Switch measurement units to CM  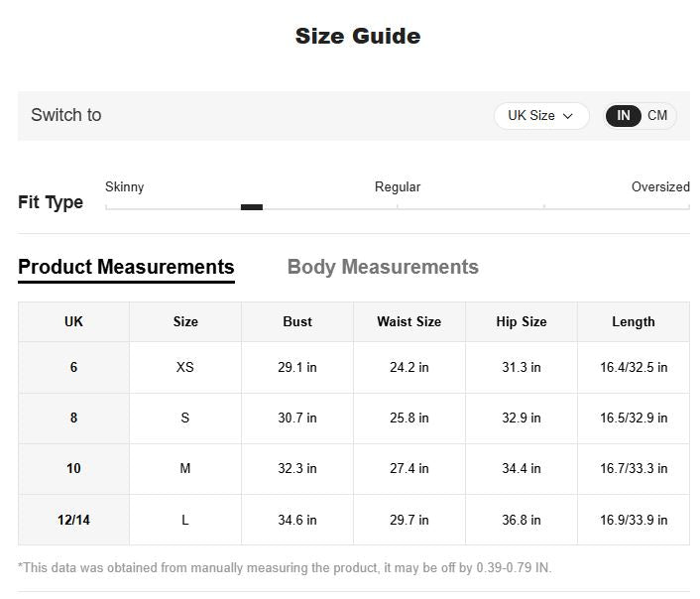(x=657, y=116)
